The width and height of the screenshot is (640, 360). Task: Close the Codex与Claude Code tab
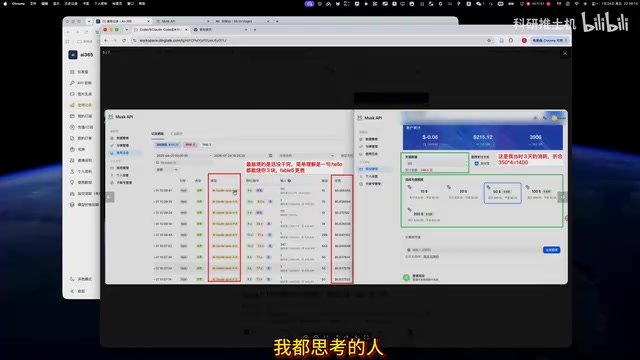[x=186, y=30]
